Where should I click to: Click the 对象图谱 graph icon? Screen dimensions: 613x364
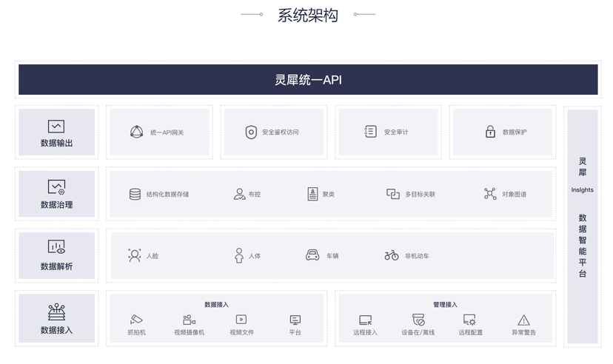tap(490, 194)
